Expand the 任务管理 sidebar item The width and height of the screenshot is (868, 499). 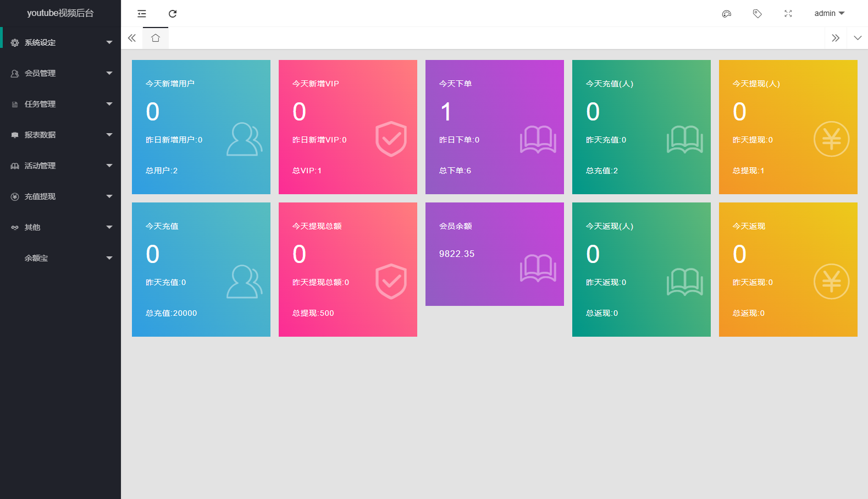coord(60,104)
